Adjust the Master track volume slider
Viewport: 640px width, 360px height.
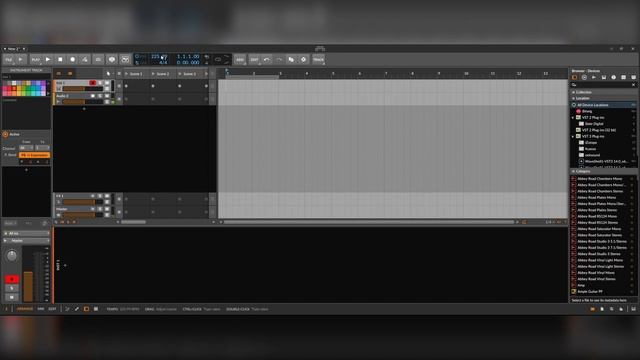[x=82, y=215]
